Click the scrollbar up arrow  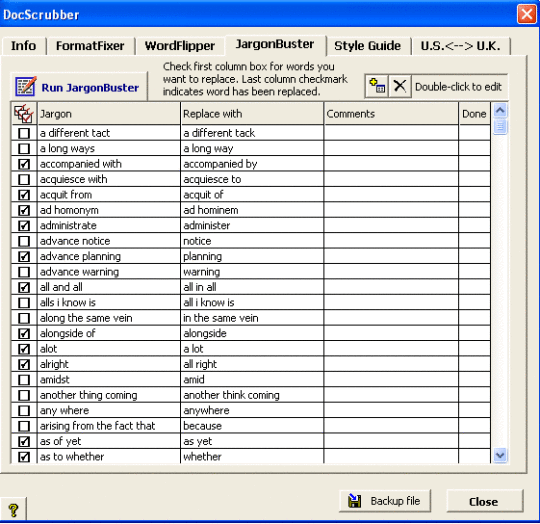point(500,111)
